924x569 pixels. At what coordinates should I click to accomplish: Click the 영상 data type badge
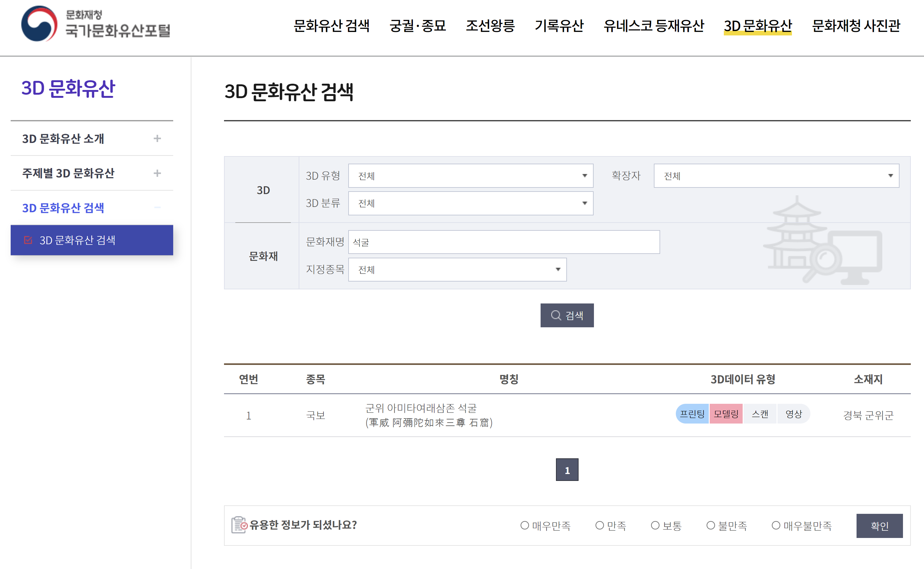pyautogui.click(x=794, y=414)
